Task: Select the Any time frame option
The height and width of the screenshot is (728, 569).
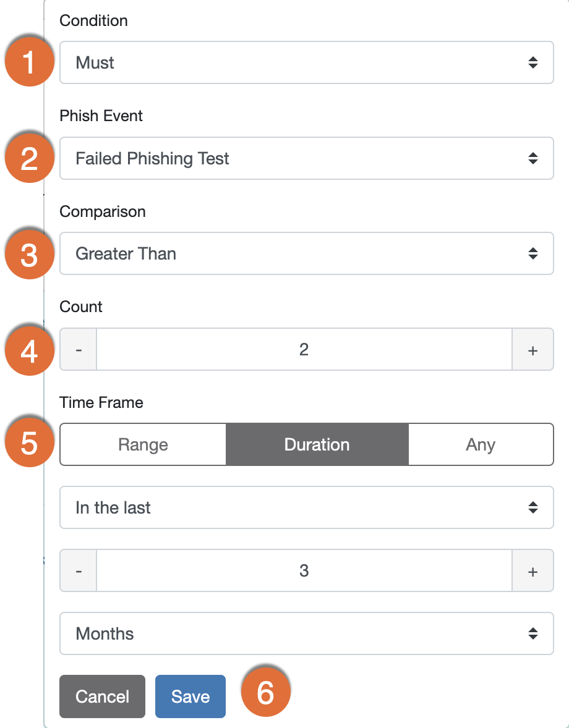Action: point(481,444)
